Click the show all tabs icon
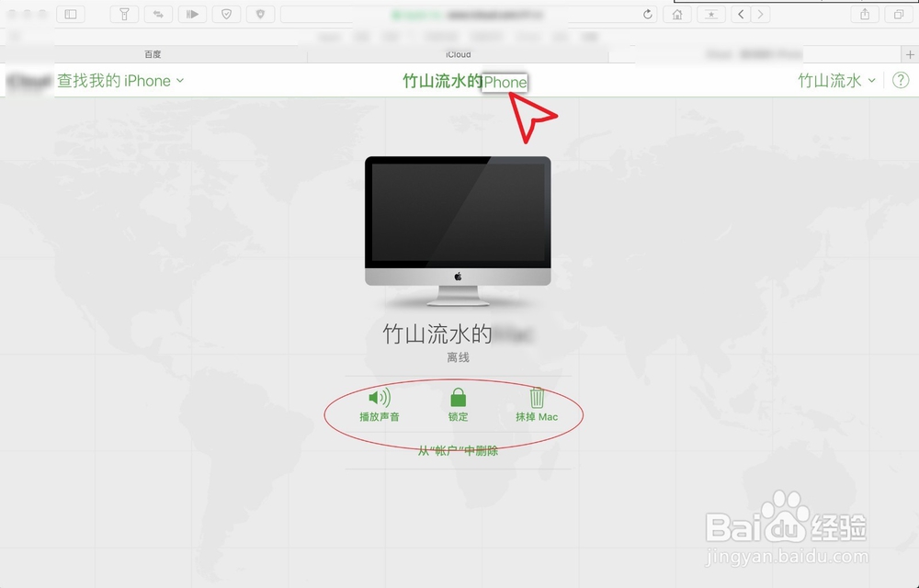Screen dimensions: 919x588 coord(897,14)
